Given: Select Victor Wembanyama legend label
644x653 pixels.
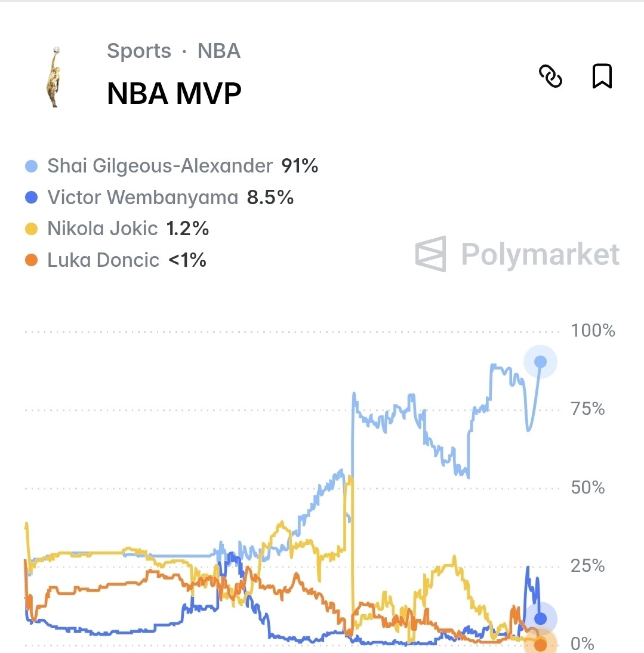Looking at the screenshot, I should pyautogui.click(x=143, y=198).
